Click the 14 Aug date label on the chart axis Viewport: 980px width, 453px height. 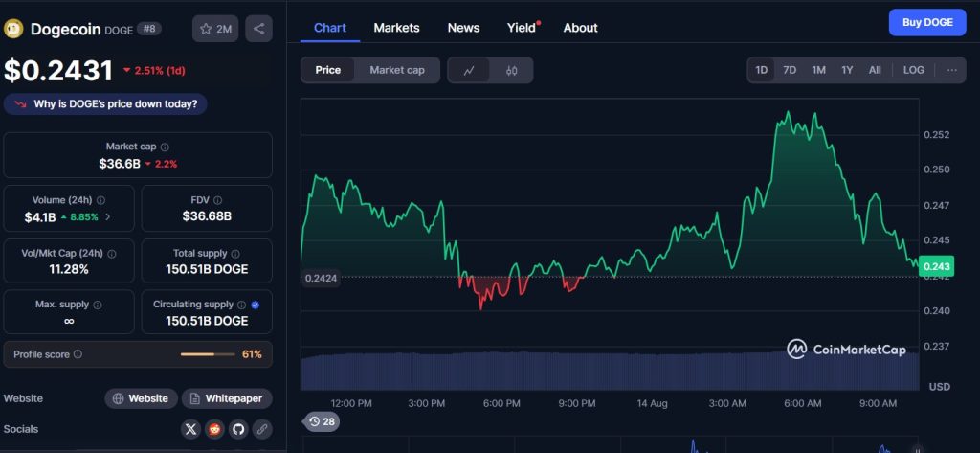(x=652, y=403)
